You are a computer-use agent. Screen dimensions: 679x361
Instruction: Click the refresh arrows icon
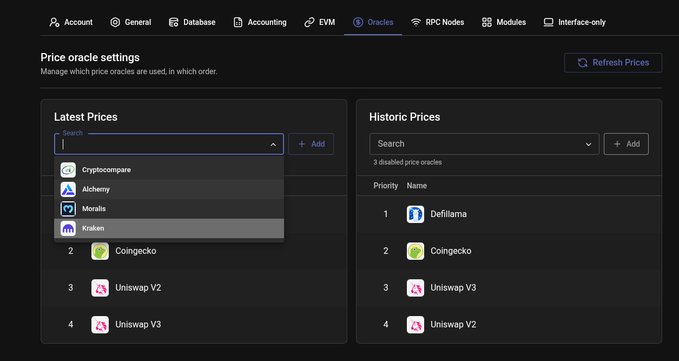tap(582, 63)
